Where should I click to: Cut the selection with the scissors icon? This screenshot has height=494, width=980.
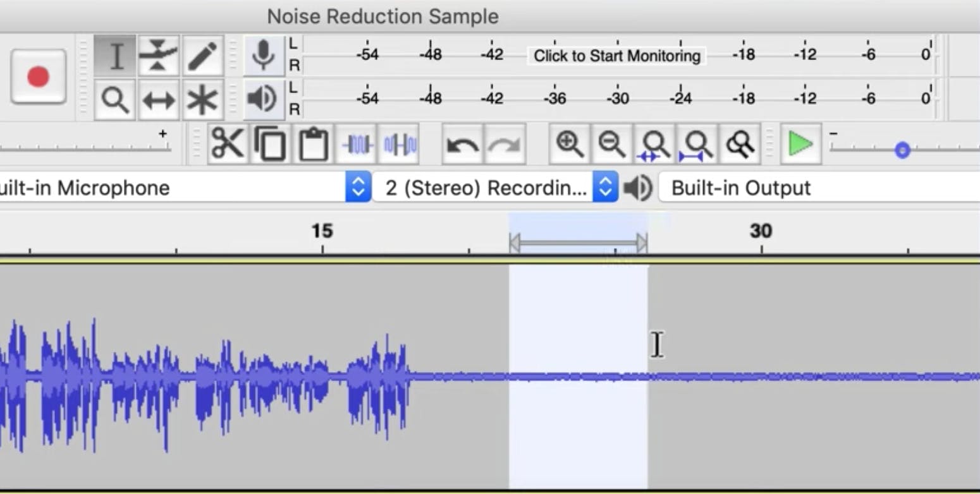[x=228, y=144]
